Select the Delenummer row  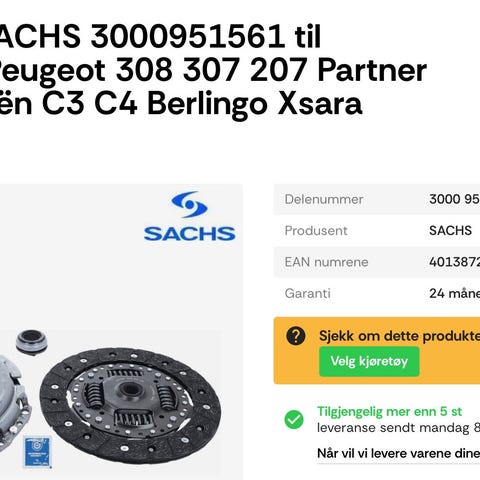click(x=377, y=199)
